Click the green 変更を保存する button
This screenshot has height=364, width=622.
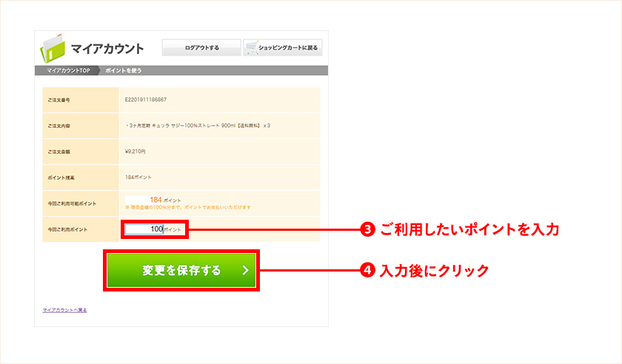click(181, 271)
